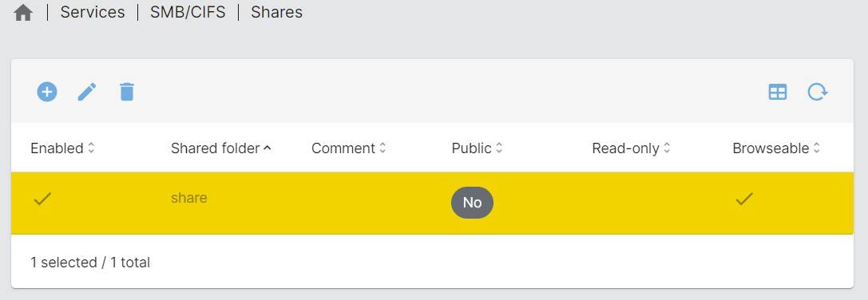
Task: Toggle the Browseable checkmark for share
Action: point(744,199)
